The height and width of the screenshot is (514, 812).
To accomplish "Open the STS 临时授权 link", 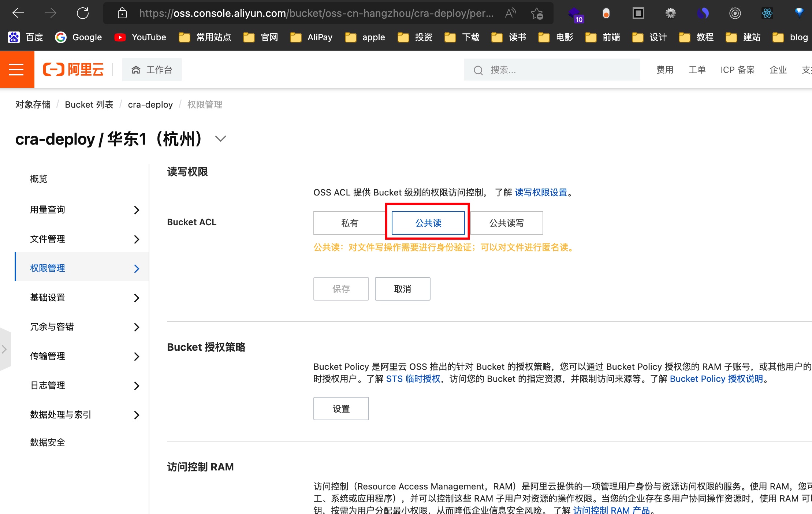I will click(413, 379).
